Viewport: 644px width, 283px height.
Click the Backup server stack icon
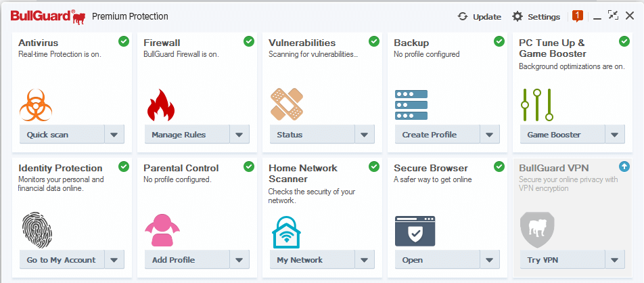point(411,105)
